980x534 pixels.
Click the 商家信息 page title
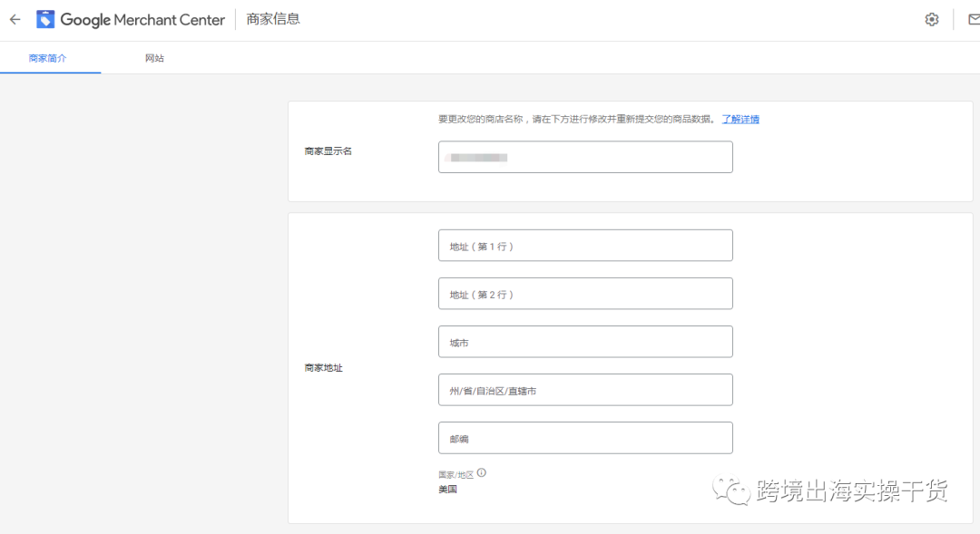click(x=272, y=18)
